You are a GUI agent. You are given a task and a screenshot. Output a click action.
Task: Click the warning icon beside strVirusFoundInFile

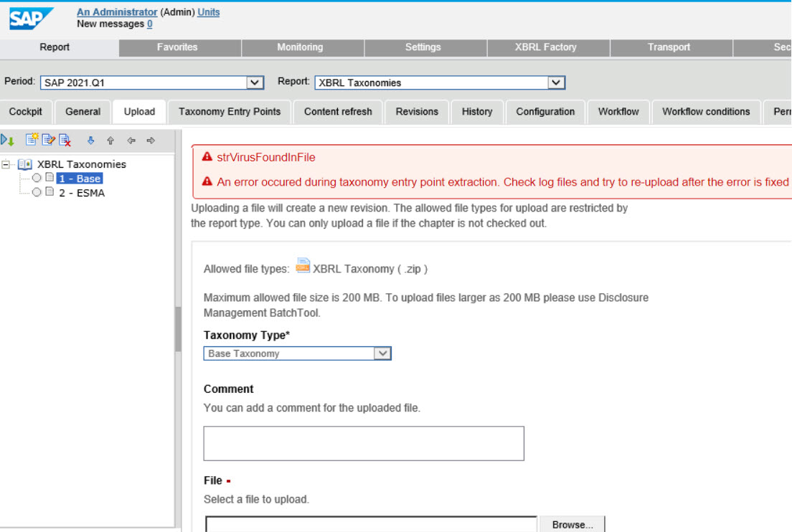click(207, 157)
